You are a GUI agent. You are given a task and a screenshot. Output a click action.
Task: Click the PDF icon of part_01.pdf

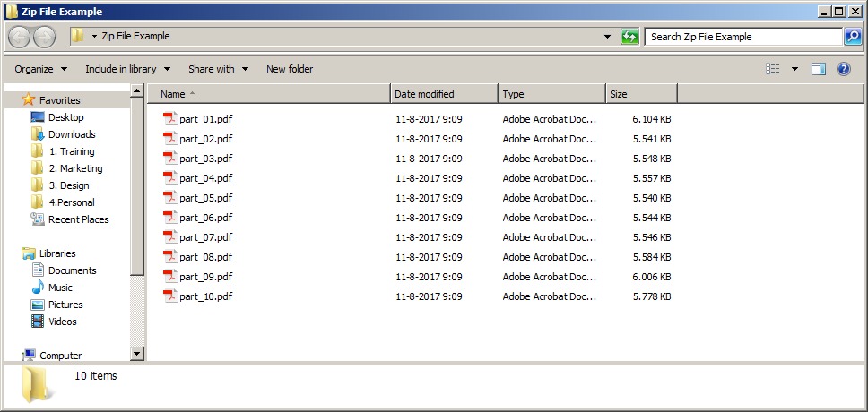[x=170, y=118]
